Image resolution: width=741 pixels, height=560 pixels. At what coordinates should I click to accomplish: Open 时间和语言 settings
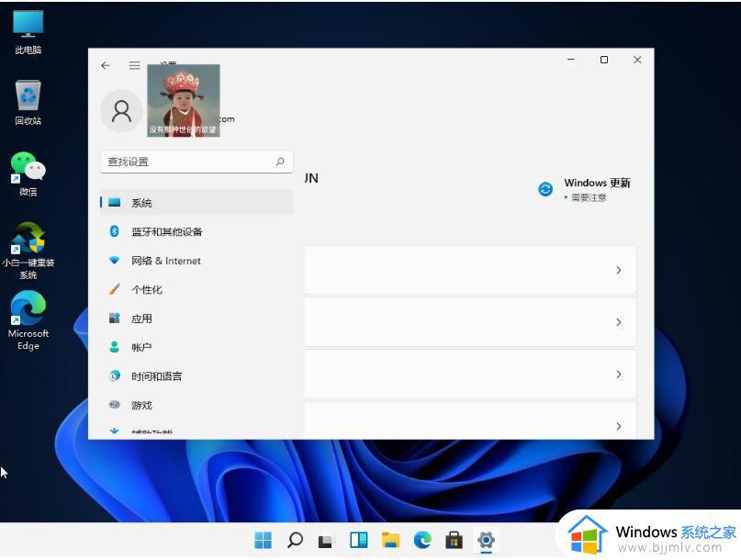point(196,376)
